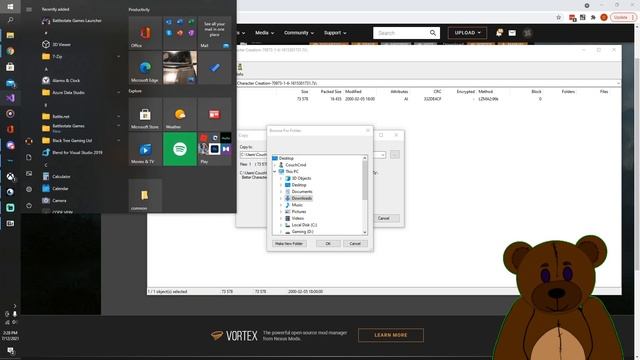This screenshot has height=360, width=640.
Task: Open the Community menu on Nexus Mods
Action: [299, 33]
